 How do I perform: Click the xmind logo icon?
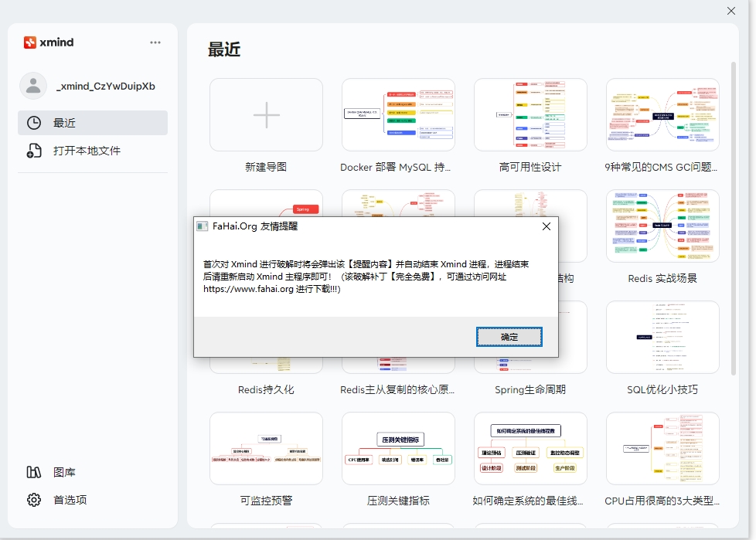[x=30, y=42]
